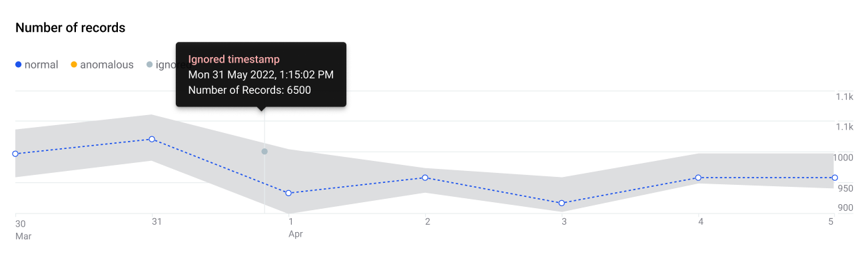Select the data point above day 4
The width and height of the screenshot is (868, 270).
(x=698, y=178)
